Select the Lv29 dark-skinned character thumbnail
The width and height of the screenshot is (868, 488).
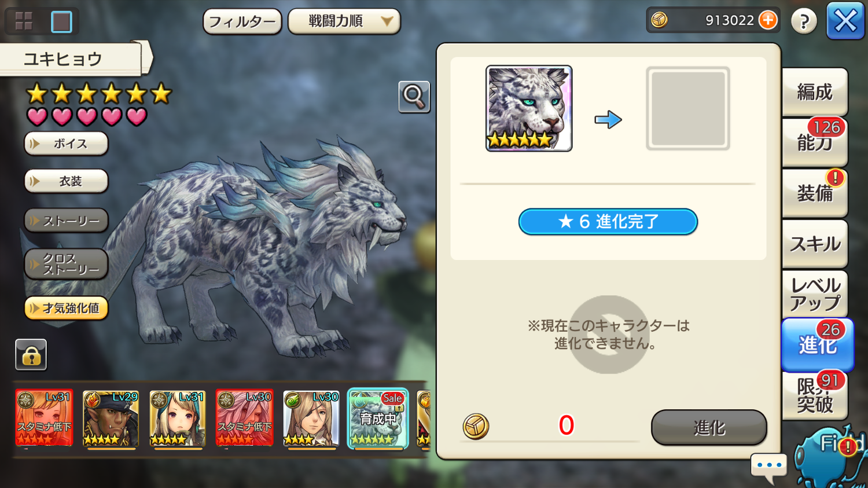[111, 419]
